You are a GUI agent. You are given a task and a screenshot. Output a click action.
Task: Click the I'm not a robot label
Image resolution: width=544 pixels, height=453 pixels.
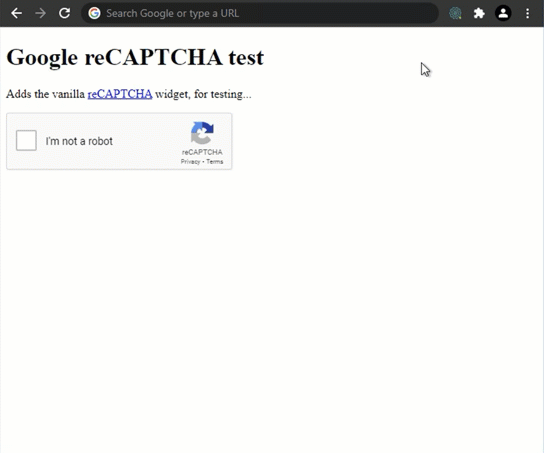pos(79,141)
